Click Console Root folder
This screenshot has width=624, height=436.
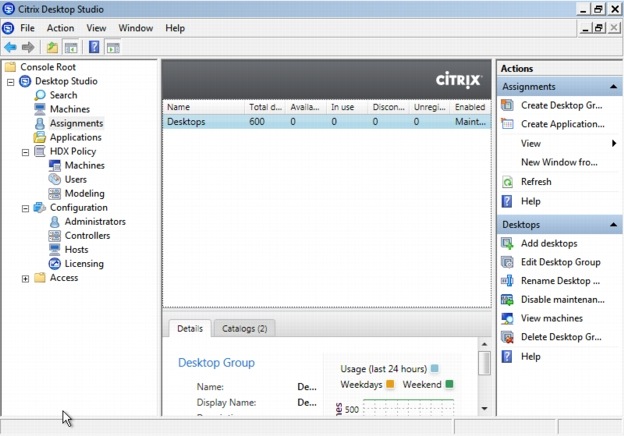[48, 67]
